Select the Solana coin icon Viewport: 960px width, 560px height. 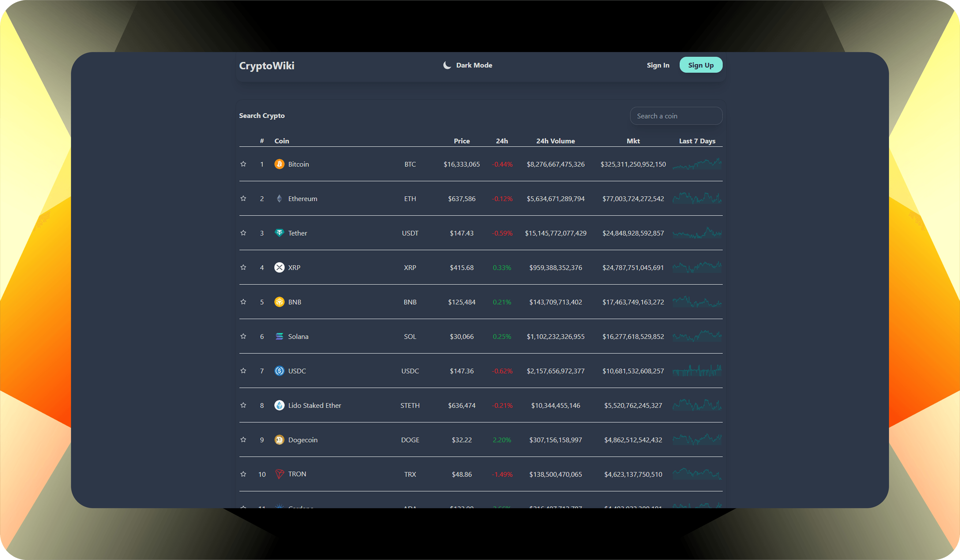(x=279, y=336)
